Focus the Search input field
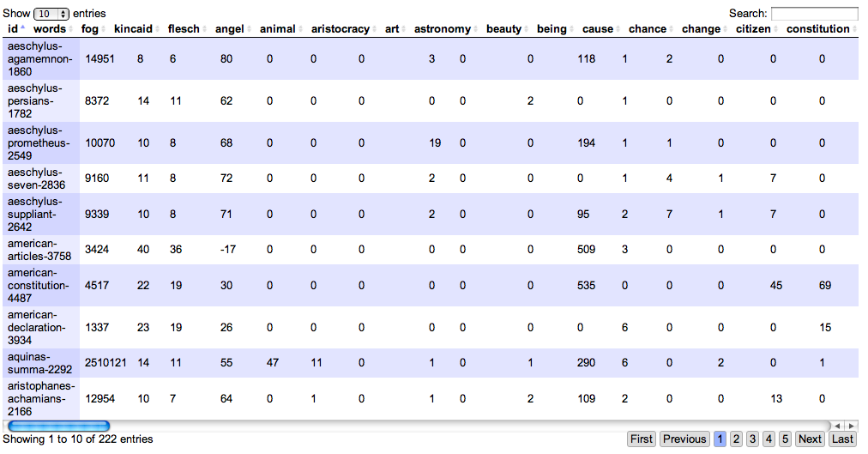The height and width of the screenshot is (454, 868). (814, 14)
